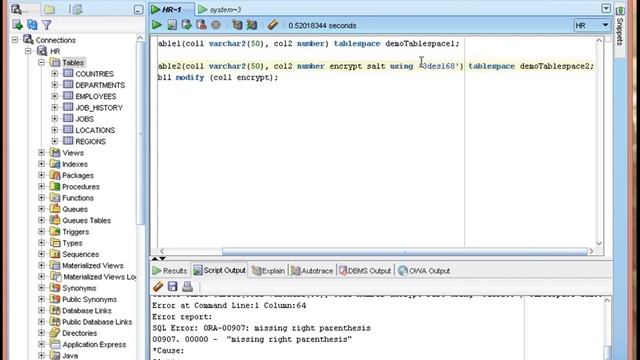
Task: Select the Indexes node
Action: click(75, 164)
